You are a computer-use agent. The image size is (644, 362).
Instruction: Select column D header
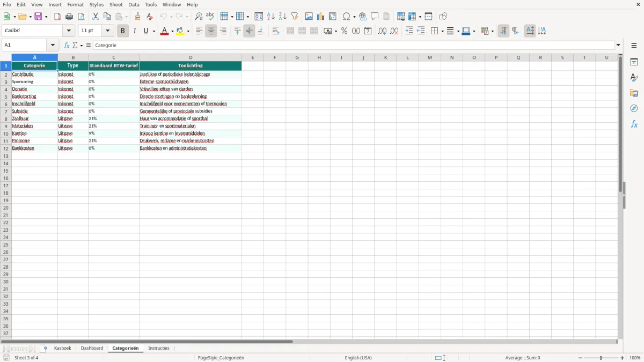pyautogui.click(x=191, y=57)
